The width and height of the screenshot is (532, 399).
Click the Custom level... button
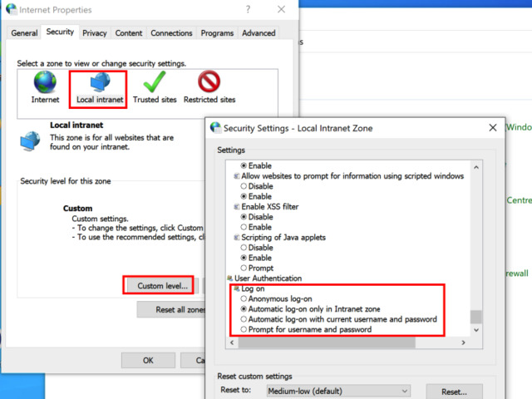point(158,285)
